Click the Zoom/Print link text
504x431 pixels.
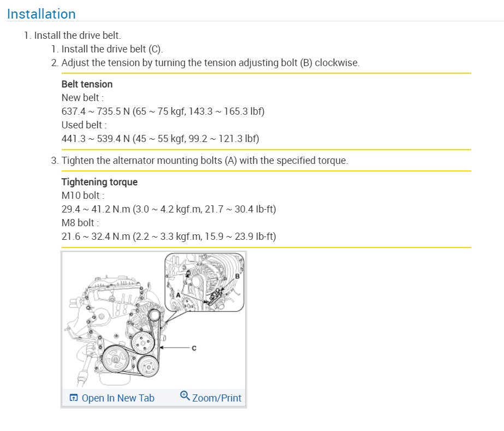[216, 398]
